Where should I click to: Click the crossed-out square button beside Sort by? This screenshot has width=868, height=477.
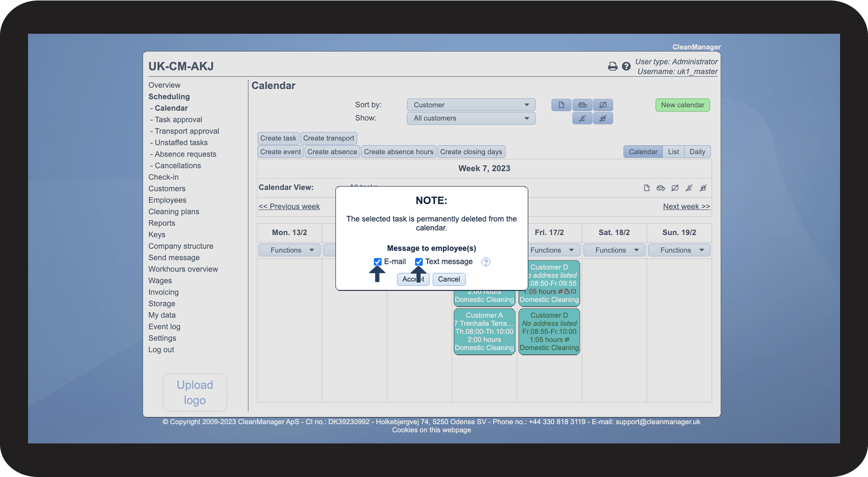603,105
